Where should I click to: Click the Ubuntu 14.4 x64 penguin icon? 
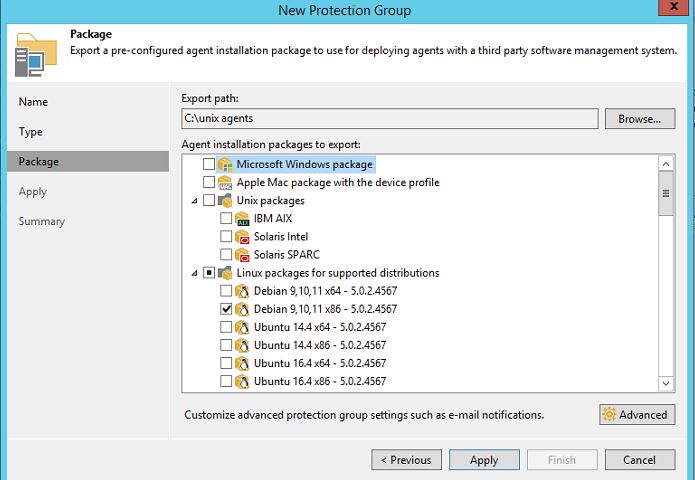[x=242, y=327]
